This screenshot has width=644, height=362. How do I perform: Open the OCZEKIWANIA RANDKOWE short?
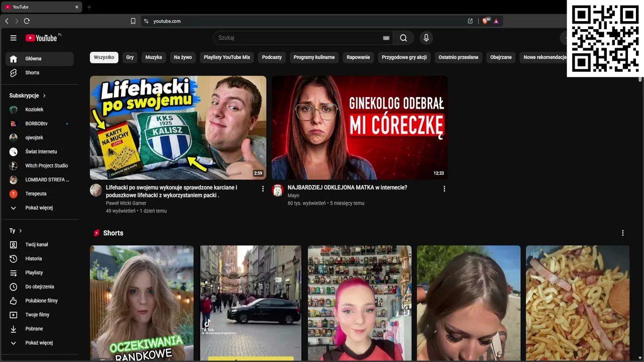[x=141, y=303]
